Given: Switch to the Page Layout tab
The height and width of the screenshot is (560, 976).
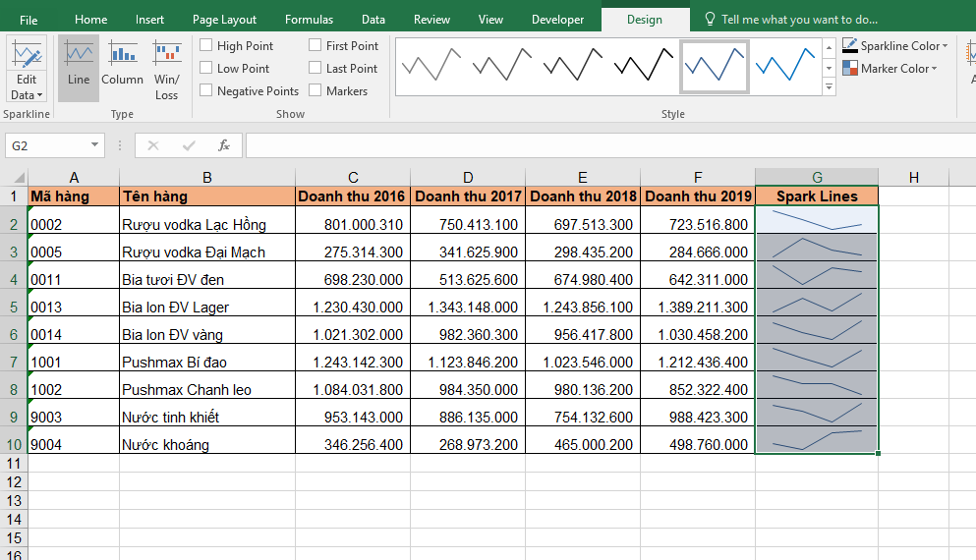Looking at the screenshot, I should [x=224, y=20].
